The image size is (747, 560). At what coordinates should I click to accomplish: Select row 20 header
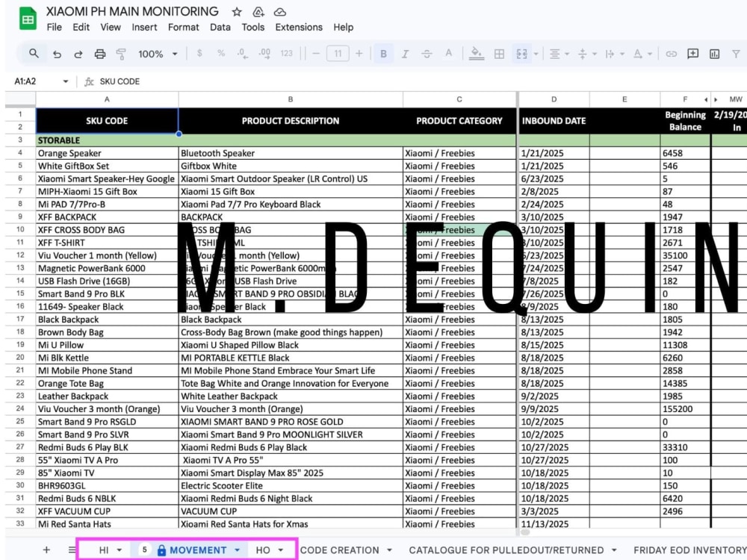click(x=20, y=358)
